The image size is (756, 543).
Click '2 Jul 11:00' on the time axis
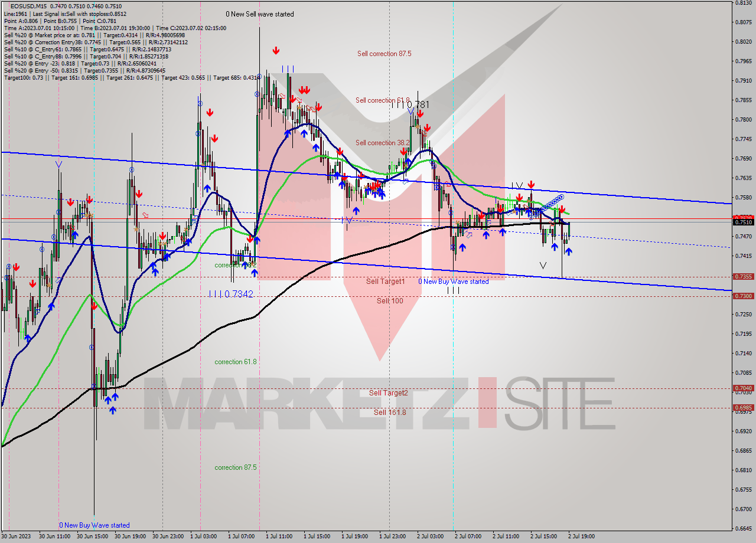tap(507, 537)
